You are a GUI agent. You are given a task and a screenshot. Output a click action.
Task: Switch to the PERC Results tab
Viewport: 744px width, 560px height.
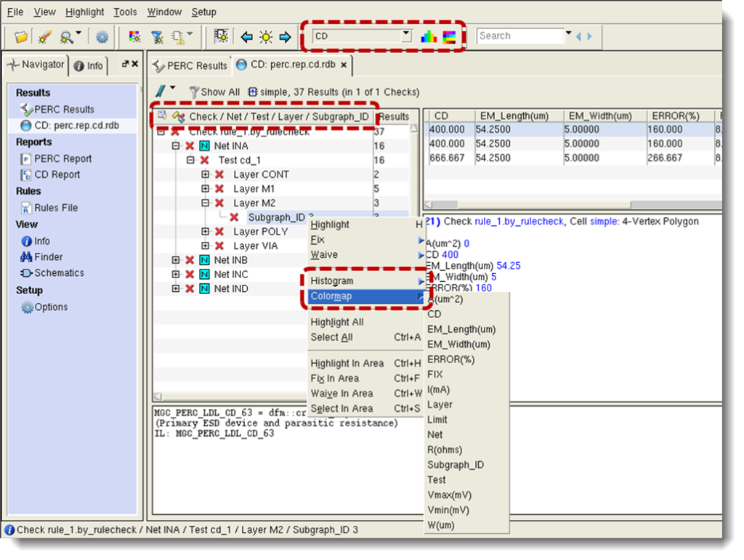190,66
